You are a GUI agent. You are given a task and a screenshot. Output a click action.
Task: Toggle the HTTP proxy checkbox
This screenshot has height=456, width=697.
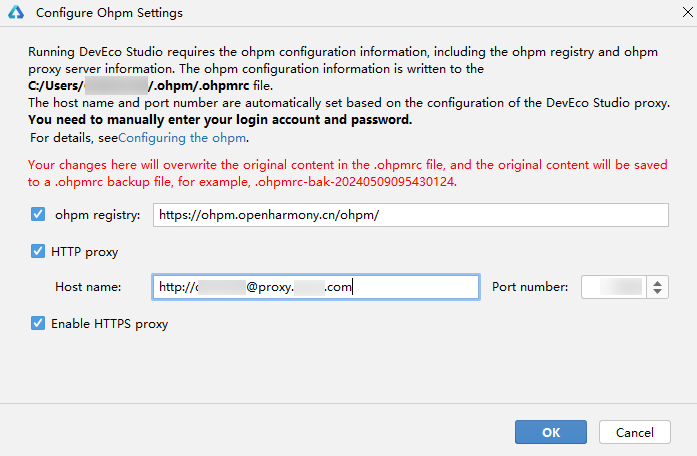pos(38,252)
